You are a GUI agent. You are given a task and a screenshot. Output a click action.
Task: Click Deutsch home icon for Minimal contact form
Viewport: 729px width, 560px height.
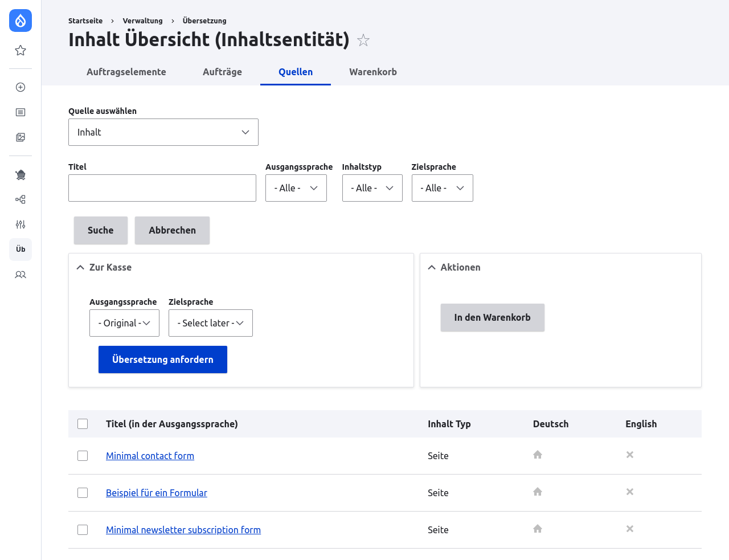pos(538,455)
